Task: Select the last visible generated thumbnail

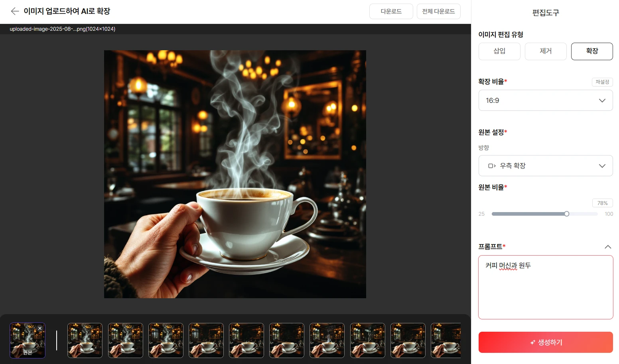Action: 446,340
